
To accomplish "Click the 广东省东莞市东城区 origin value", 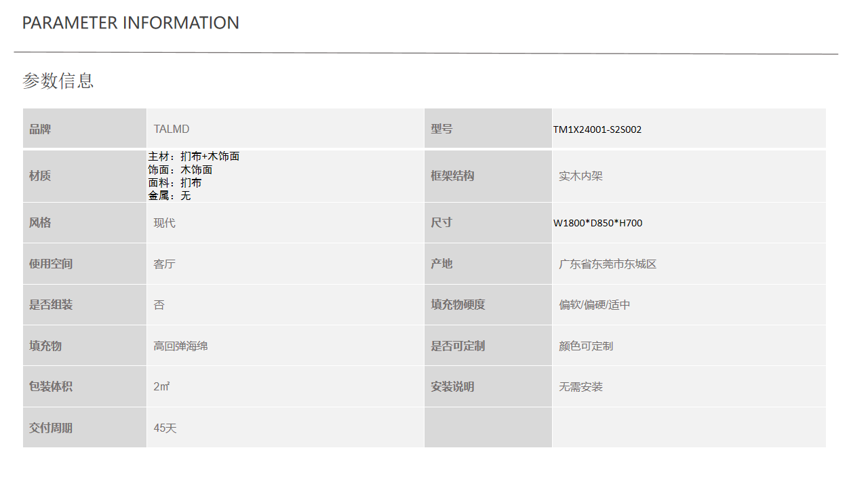I will point(608,264).
